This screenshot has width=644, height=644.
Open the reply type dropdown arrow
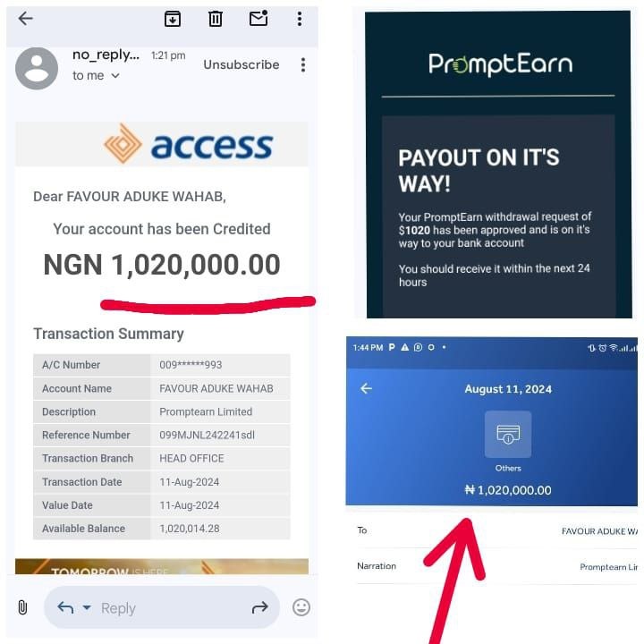(x=87, y=608)
